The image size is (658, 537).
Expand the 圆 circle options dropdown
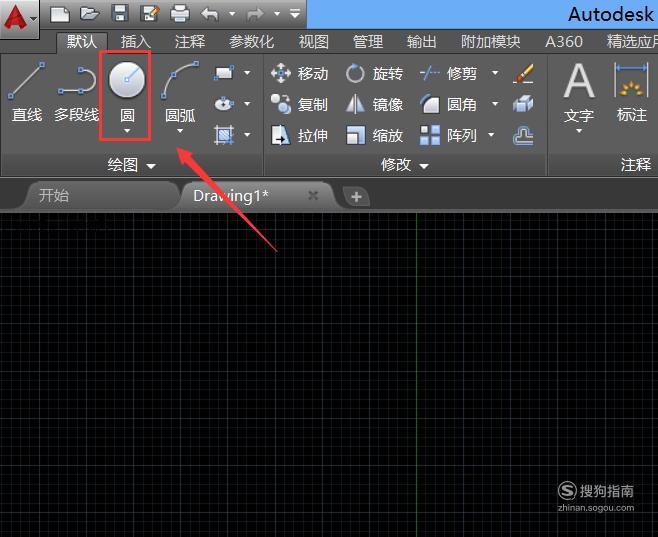tap(127, 131)
